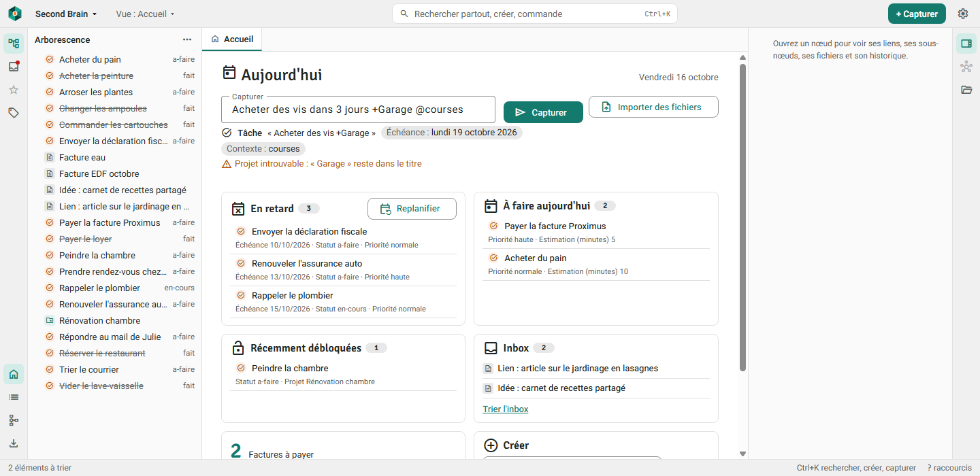The width and height of the screenshot is (980, 476).
Task: Open settings gear icon
Action: pyautogui.click(x=963, y=14)
